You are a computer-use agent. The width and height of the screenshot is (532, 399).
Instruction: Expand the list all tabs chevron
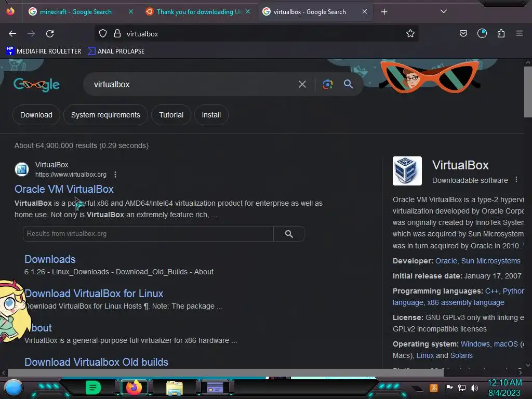(x=444, y=11)
